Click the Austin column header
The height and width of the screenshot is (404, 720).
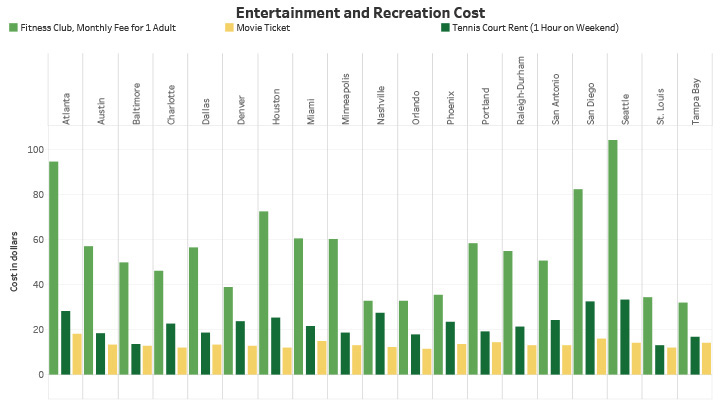[x=101, y=111]
